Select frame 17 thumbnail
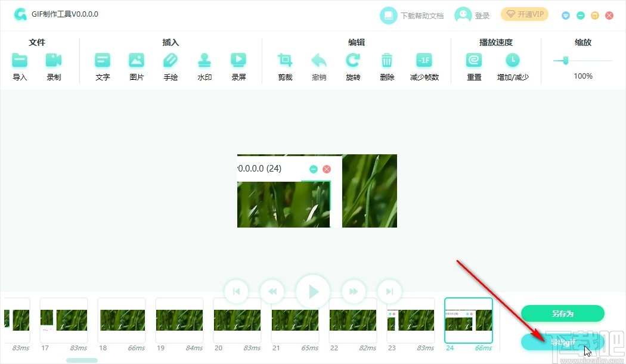The height and width of the screenshot is (364, 626). (x=64, y=320)
